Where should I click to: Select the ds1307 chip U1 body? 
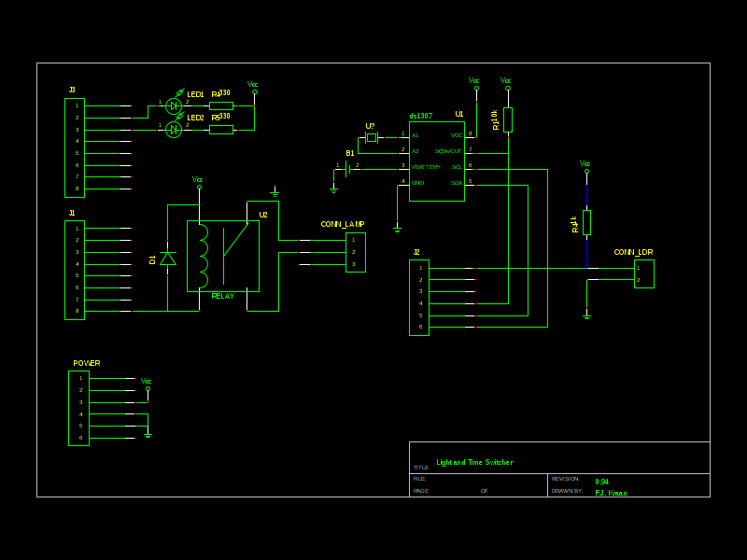pos(436,161)
